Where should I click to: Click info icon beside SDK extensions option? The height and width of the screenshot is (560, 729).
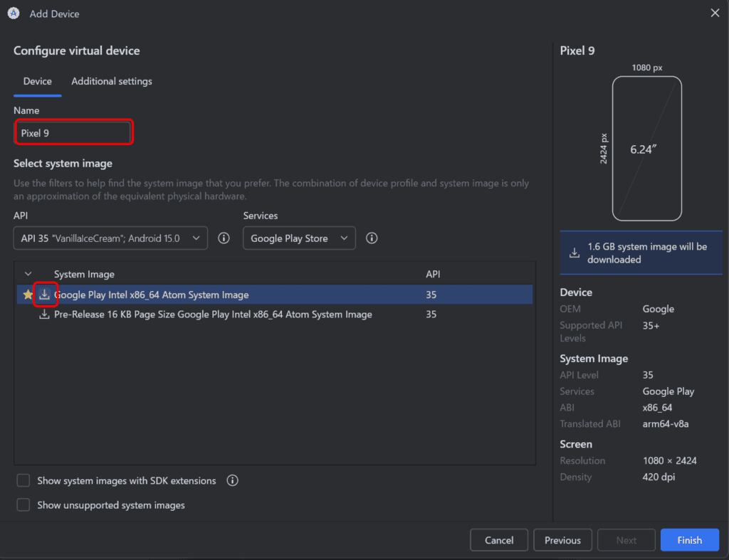pos(233,480)
